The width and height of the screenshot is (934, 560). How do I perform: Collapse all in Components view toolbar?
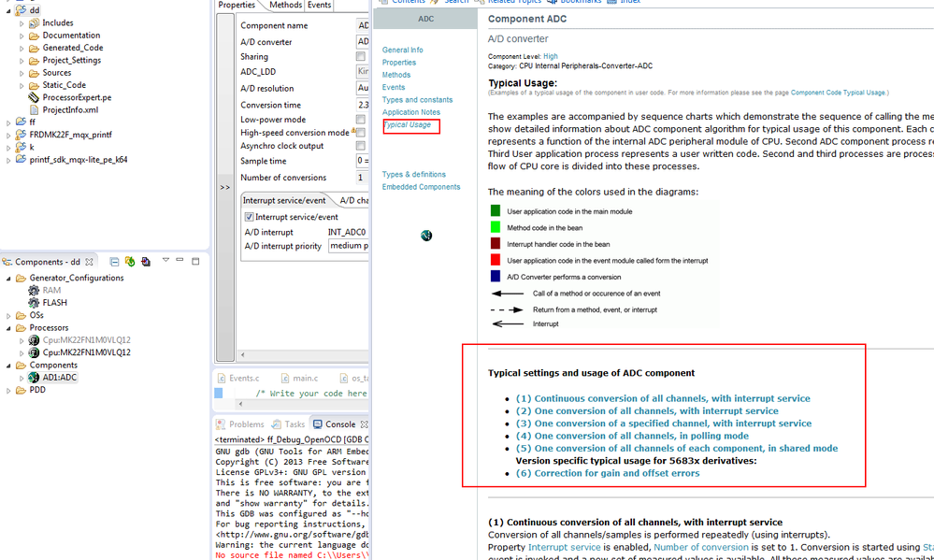coord(114,262)
